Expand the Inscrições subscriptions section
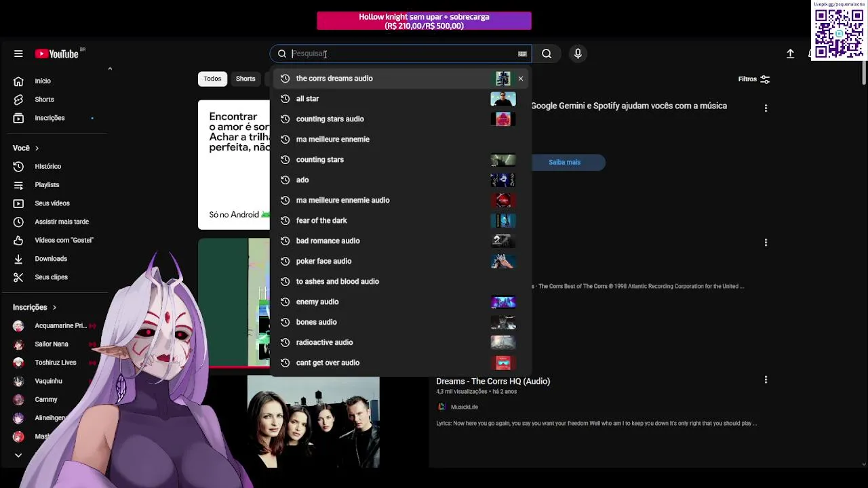 coord(35,307)
